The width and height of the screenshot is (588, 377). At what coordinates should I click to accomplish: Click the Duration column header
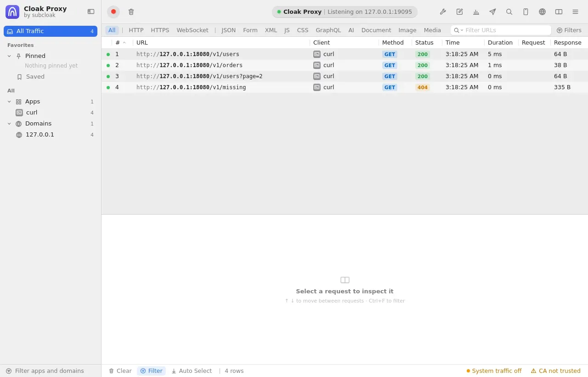(x=500, y=43)
